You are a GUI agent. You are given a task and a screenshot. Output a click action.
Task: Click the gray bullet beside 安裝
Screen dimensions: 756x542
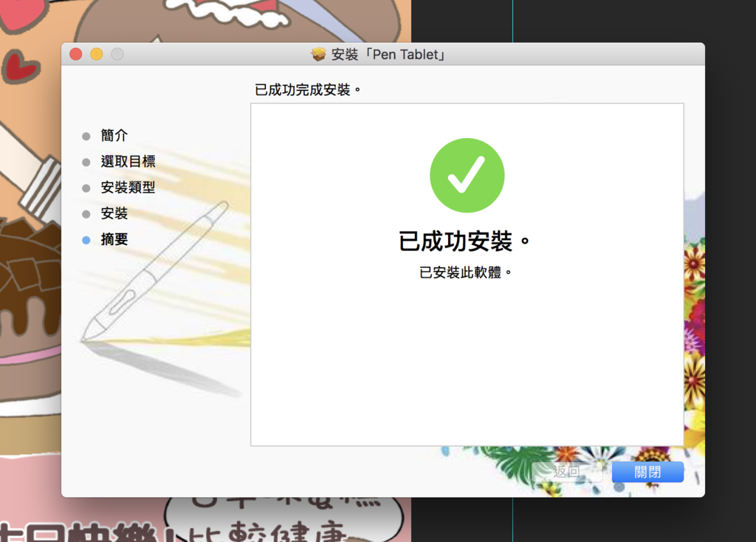(88, 213)
